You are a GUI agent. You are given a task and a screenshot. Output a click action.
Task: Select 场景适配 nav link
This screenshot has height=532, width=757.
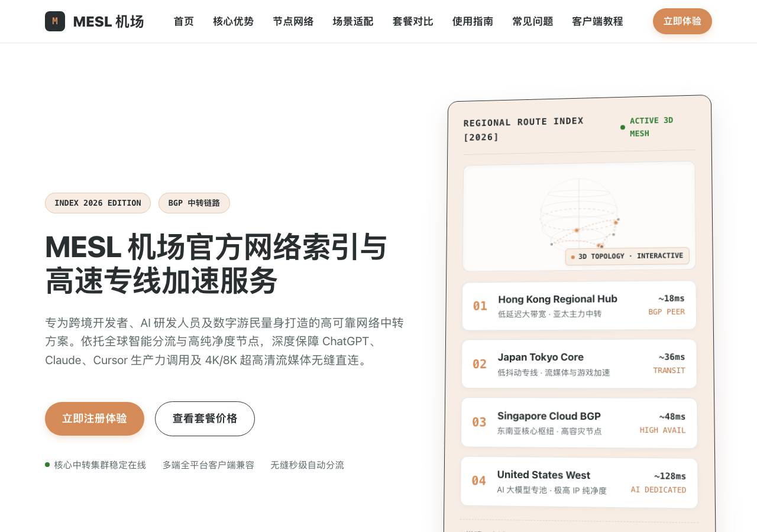coord(353,21)
